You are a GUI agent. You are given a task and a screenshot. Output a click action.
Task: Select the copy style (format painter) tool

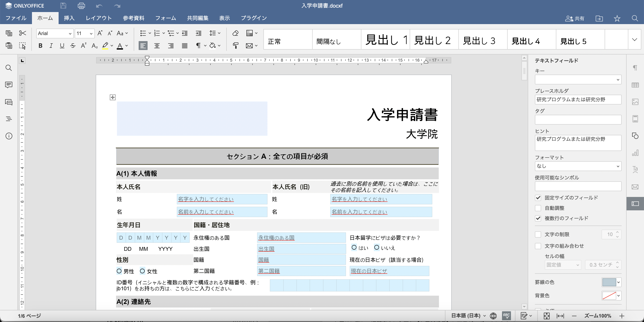click(235, 46)
